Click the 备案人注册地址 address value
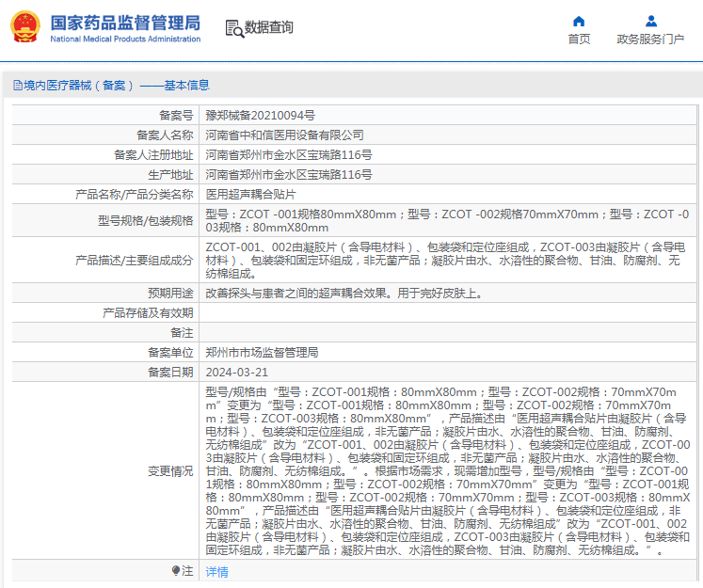 click(289, 154)
